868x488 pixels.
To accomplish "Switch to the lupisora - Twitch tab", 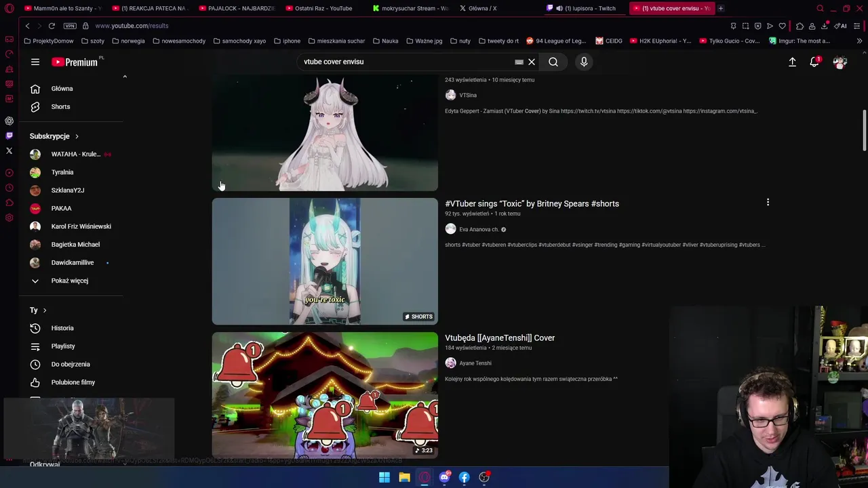I will [585, 8].
